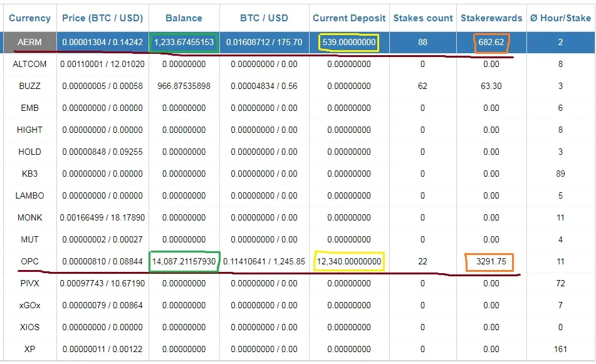This screenshot has width=596, height=364.
Task: Click AERM balance 1,233.67455153
Action: coord(184,42)
